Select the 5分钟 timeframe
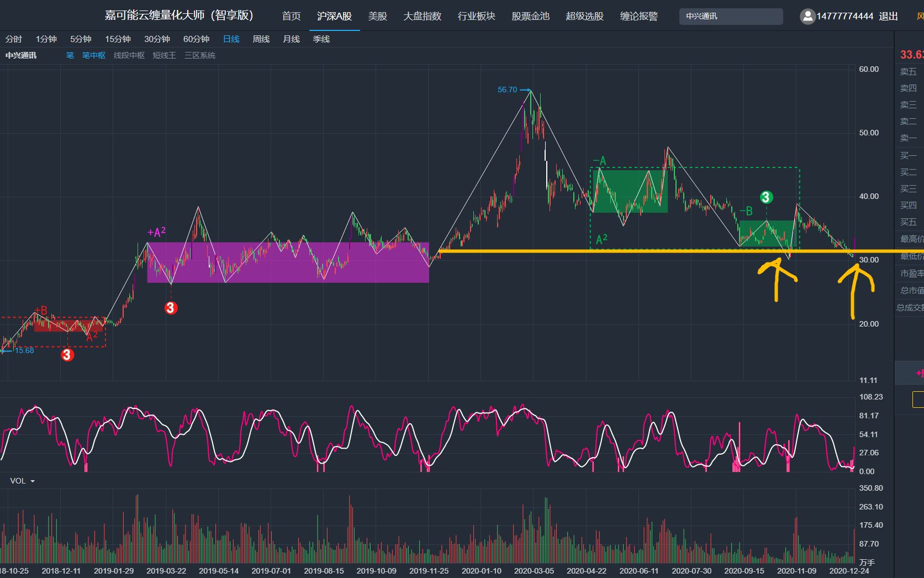The height and width of the screenshot is (578, 924). click(x=81, y=39)
